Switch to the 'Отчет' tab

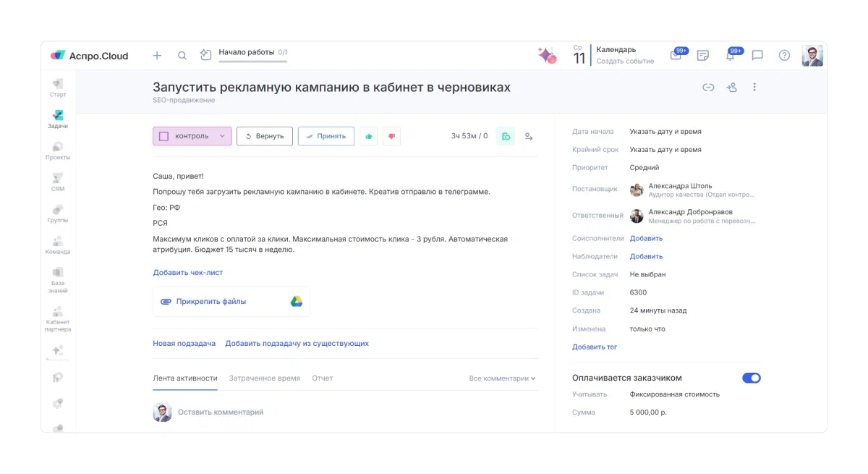point(322,378)
